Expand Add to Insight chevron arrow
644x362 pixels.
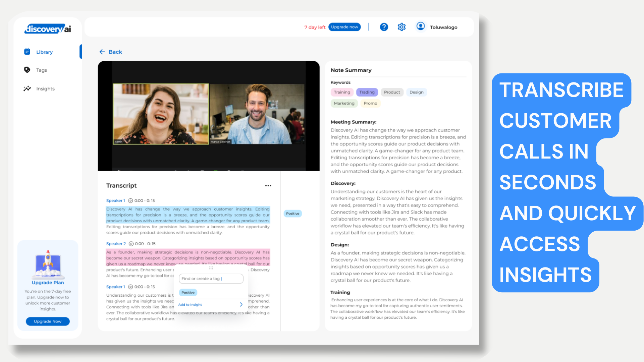[241, 304]
